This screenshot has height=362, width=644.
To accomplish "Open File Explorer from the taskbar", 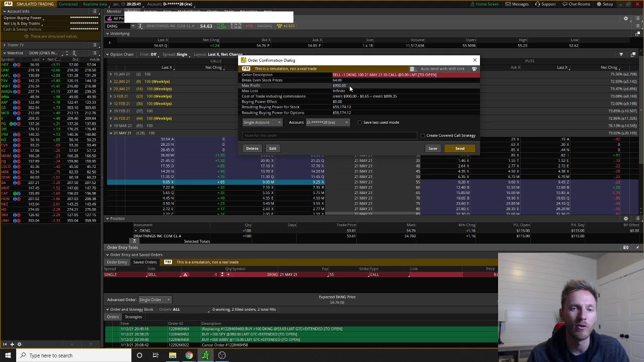I will click(172, 355).
